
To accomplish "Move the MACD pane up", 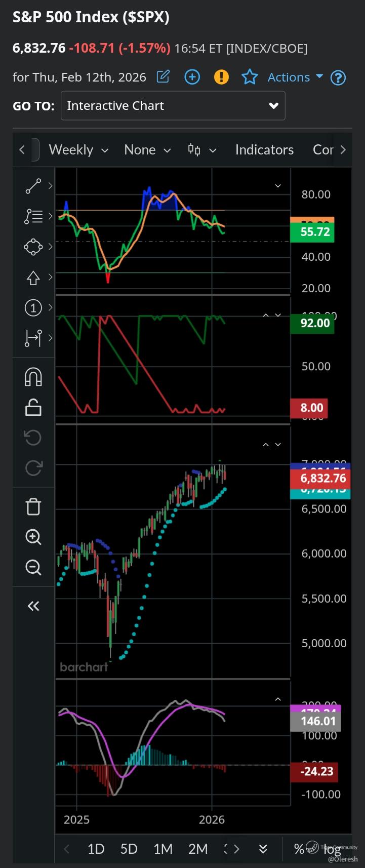I will click(x=278, y=699).
